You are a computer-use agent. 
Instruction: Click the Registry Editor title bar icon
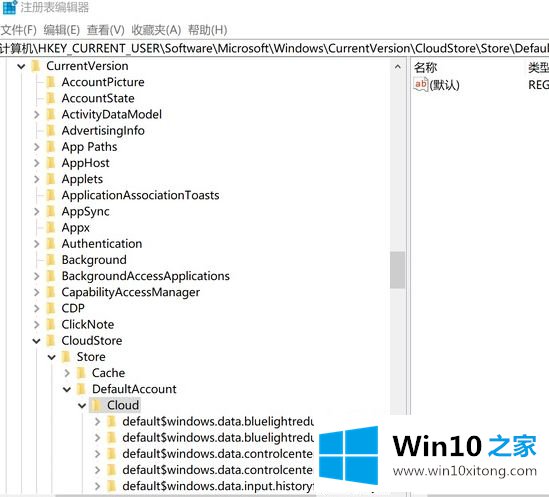click(9, 7)
